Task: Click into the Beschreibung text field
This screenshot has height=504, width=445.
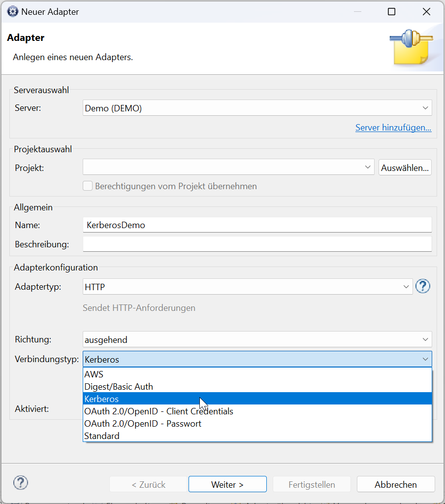Action: pyautogui.click(x=257, y=244)
